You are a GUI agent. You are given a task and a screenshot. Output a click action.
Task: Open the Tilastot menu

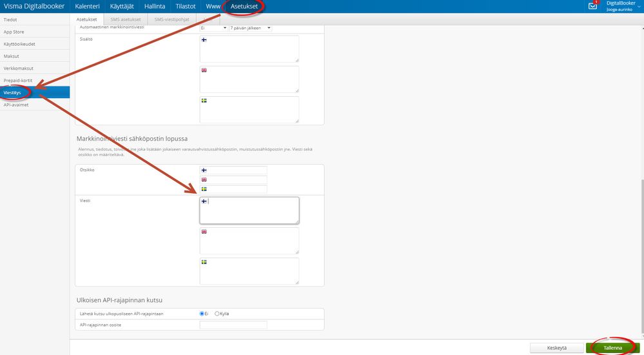tap(186, 6)
